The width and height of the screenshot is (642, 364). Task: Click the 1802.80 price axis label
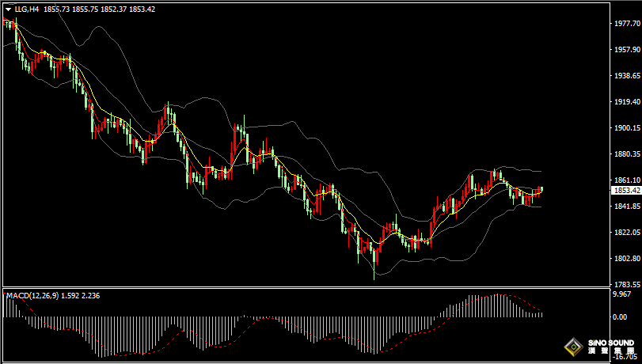tap(626, 259)
